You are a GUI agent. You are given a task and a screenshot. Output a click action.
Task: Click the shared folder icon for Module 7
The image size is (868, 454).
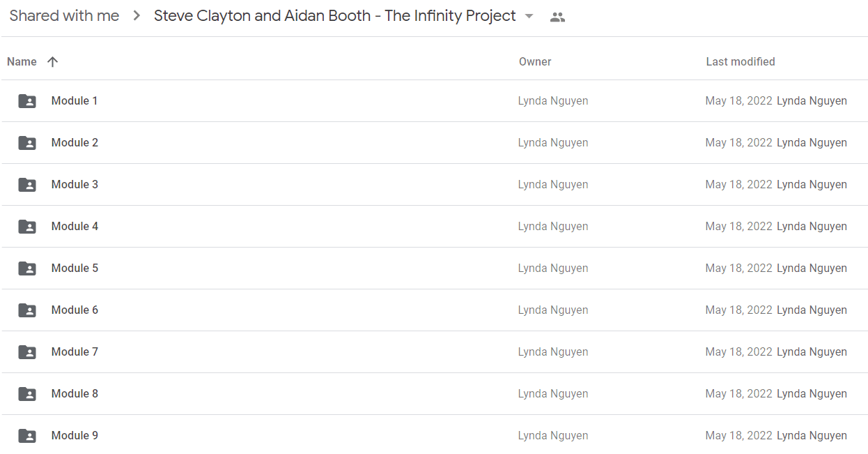26,352
